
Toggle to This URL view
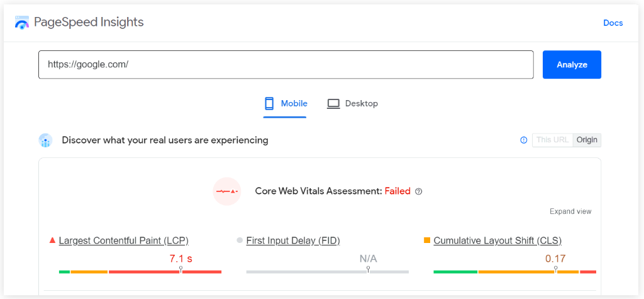pos(552,140)
